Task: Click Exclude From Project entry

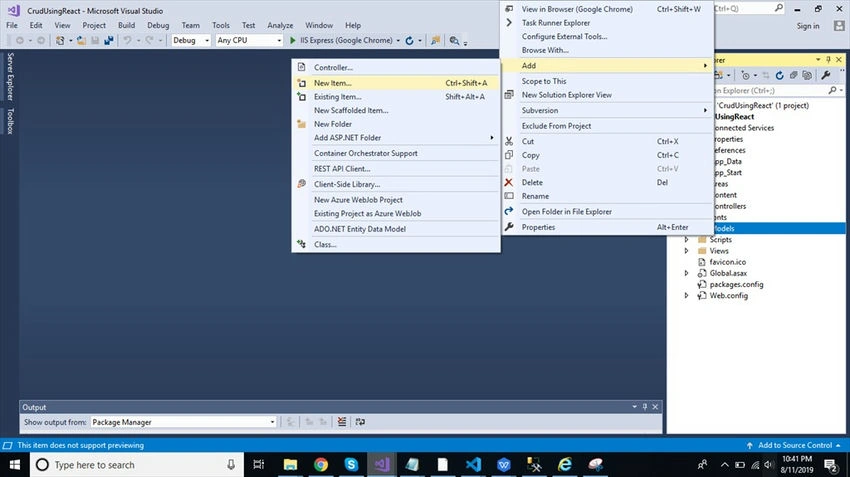Action: click(607, 126)
